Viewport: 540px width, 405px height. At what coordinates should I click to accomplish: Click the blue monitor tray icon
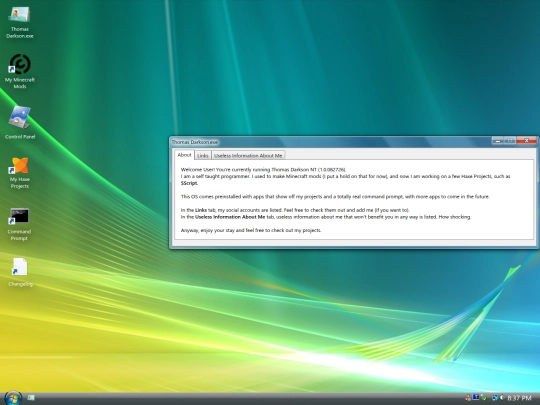coord(476,397)
